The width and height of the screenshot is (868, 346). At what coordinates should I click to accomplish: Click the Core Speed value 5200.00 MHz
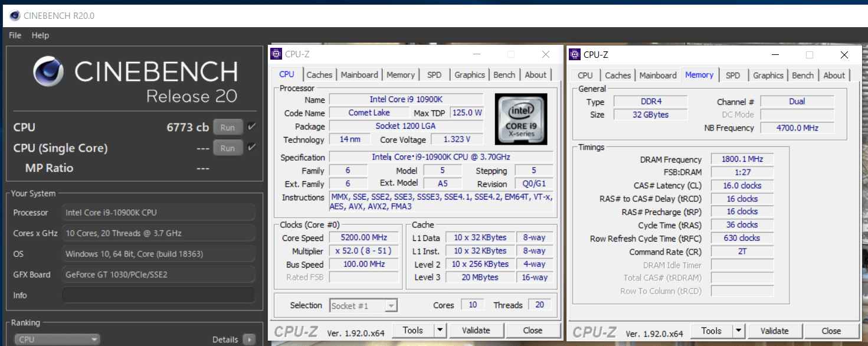[364, 237]
